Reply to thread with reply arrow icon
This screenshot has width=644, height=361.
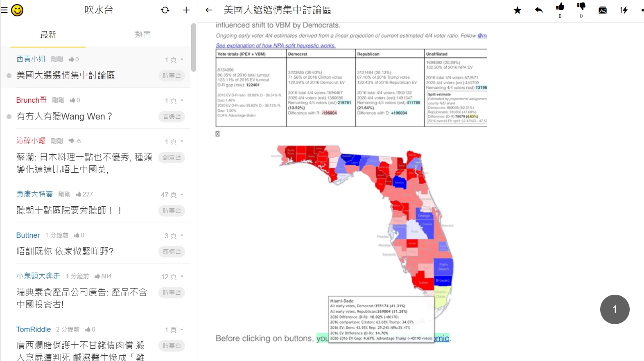click(539, 10)
